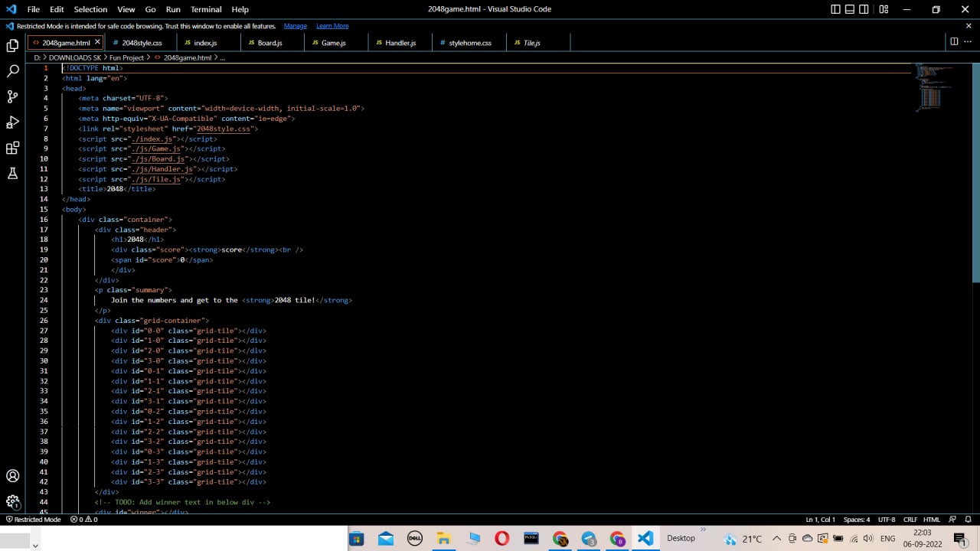Open File Explorer in taskbar
Screen dimensions: 980x551
[x=443, y=539]
